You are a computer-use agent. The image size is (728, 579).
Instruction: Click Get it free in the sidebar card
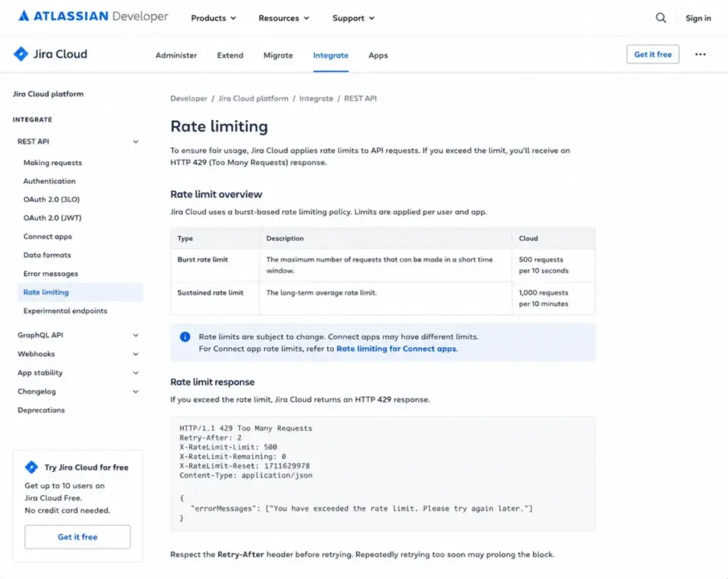pos(77,537)
